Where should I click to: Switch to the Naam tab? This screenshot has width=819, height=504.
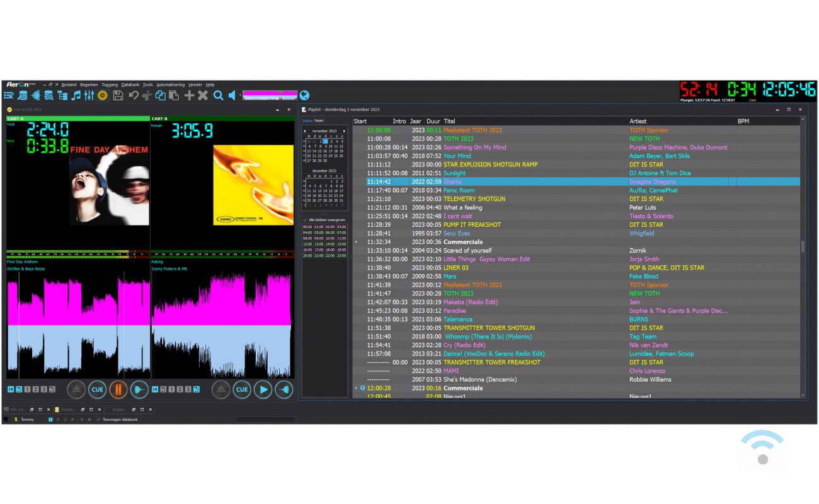click(319, 120)
